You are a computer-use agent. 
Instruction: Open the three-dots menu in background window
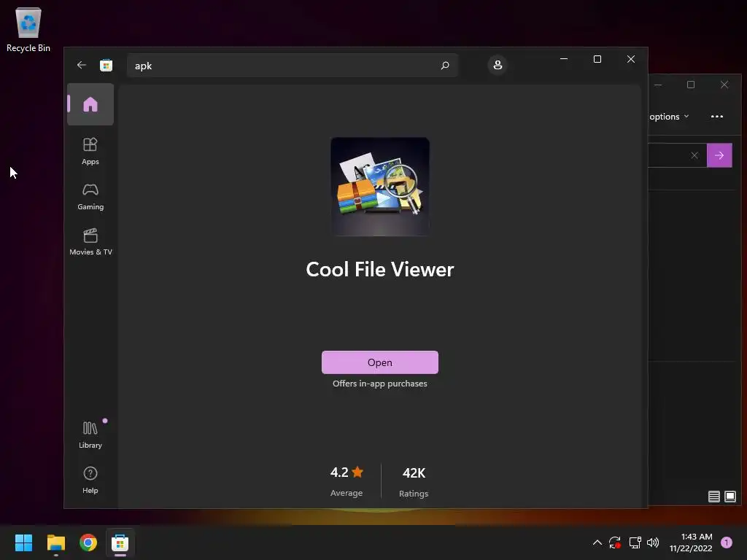(716, 117)
